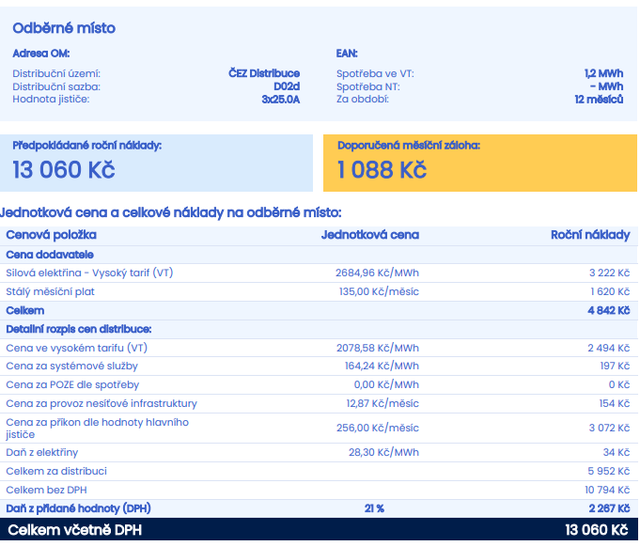The width and height of the screenshot is (640, 546).
Task: Select the '256,00 Kč/měsíc' unit price
Action: coord(378,428)
